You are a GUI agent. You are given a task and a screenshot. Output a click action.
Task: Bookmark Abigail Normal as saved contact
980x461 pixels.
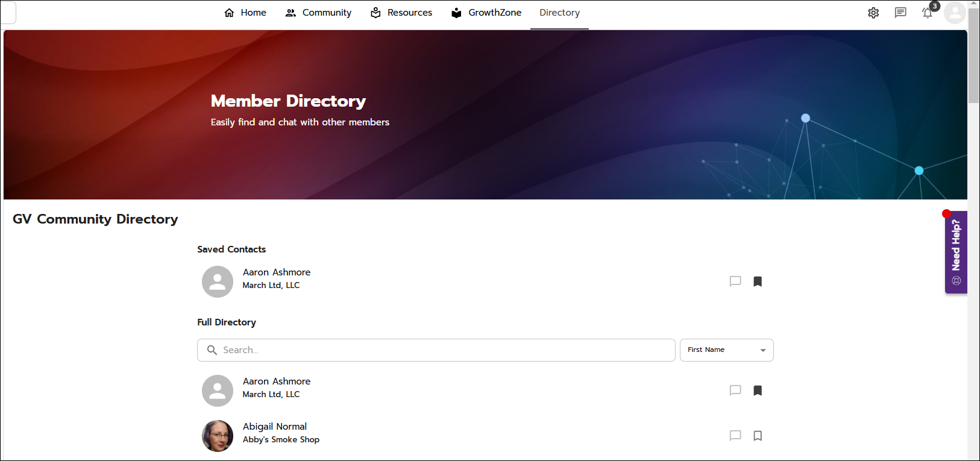[758, 436]
